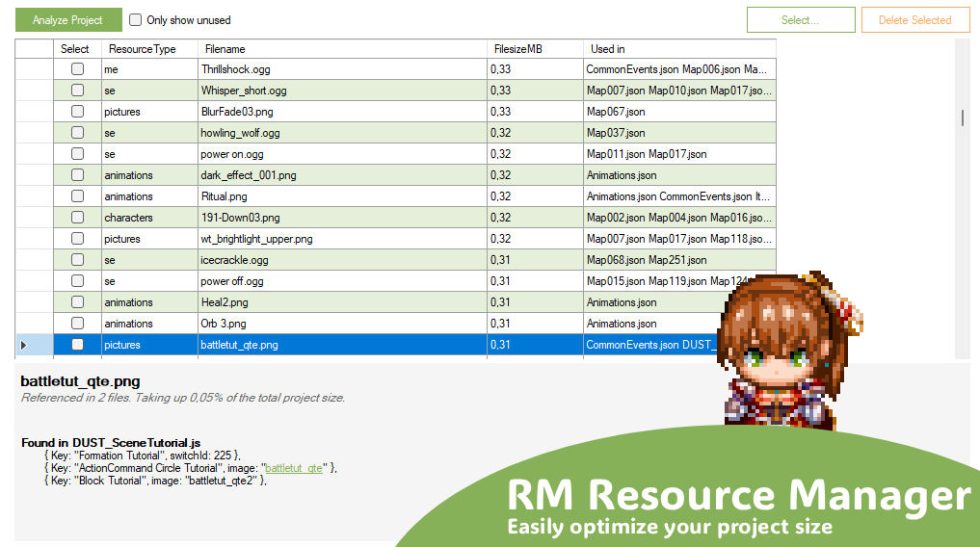Select the power off.ogg filename cell
980x547 pixels.
click(342, 281)
